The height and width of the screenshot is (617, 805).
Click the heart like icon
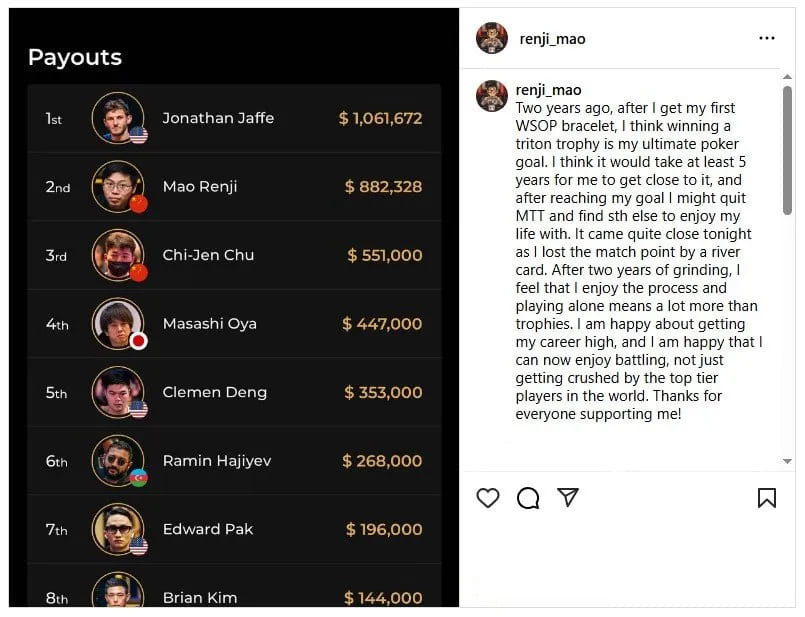(x=488, y=498)
